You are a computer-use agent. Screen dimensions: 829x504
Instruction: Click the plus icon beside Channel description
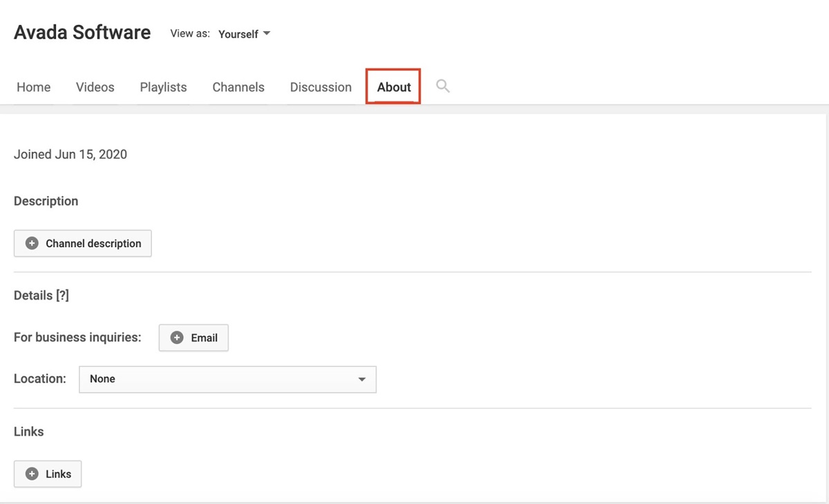[32, 244]
